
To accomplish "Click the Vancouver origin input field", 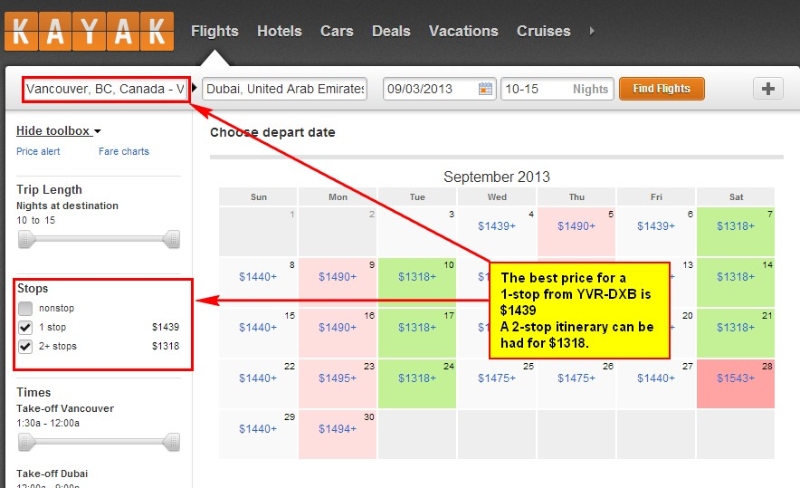I will pyautogui.click(x=106, y=89).
